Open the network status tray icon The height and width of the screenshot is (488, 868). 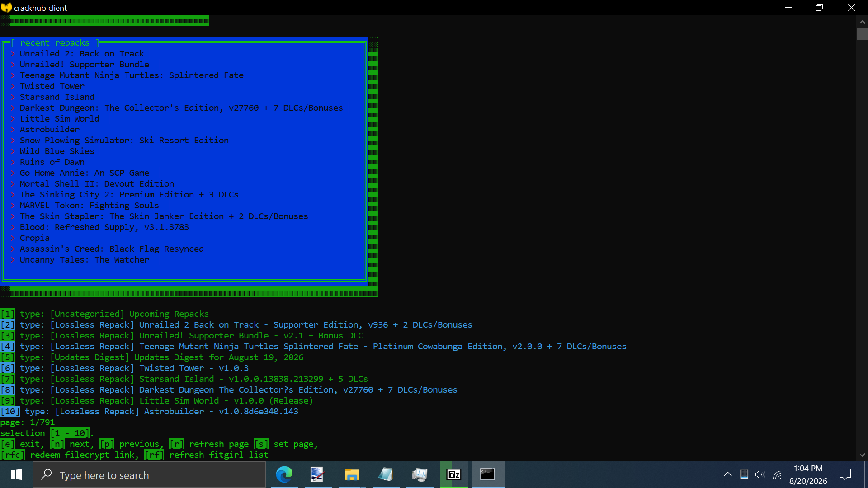[777, 474]
